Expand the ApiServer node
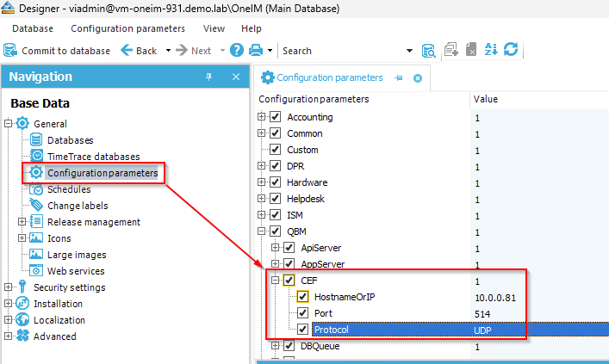Image resolution: width=609 pixels, height=364 pixels. [x=276, y=247]
